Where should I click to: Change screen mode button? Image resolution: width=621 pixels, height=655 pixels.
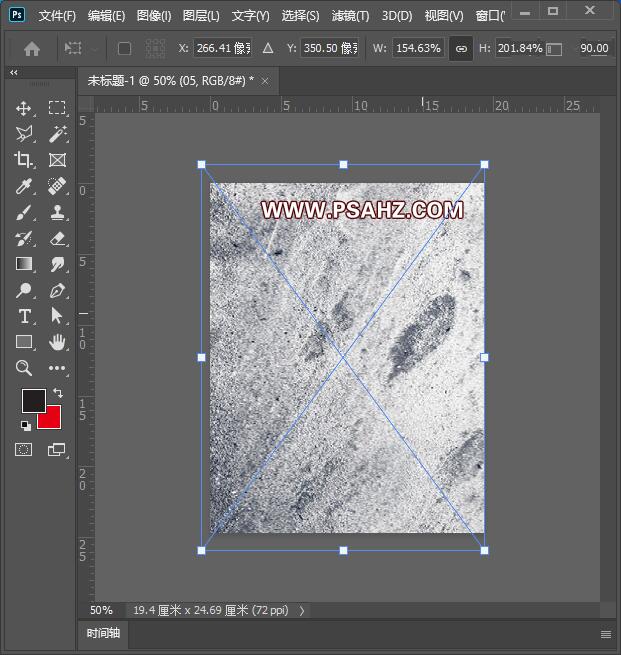point(57,449)
